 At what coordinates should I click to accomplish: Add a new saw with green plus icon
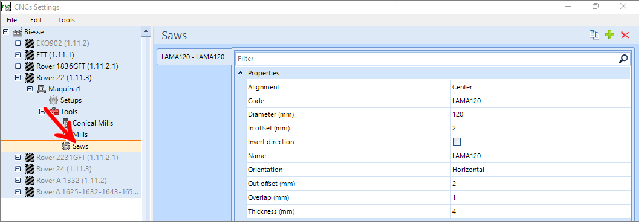(x=610, y=35)
